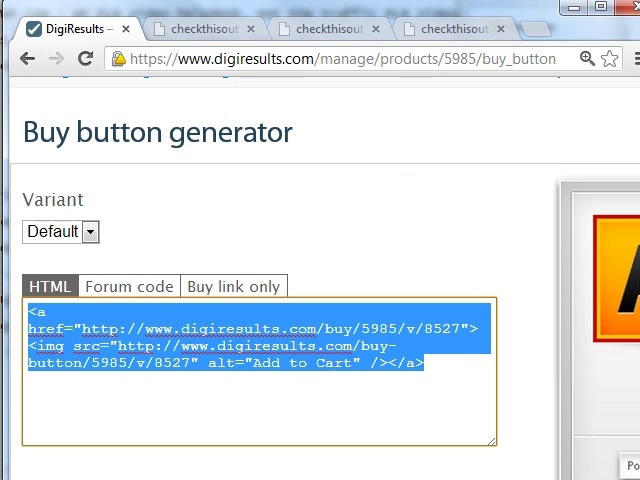Click the href buy/5985/v/8527 code line
Viewport: 640px width, 480px height.
(253, 329)
